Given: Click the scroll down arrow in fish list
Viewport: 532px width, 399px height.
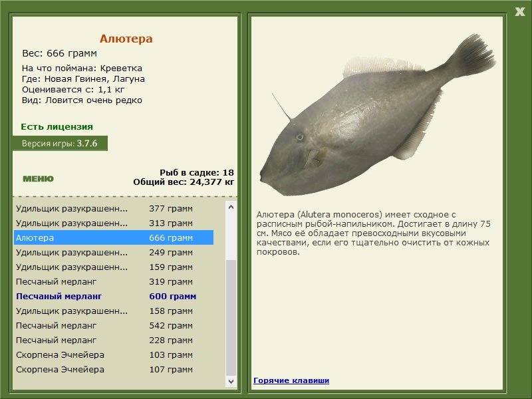Looking at the screenshot, I should [x=231, y=381].
